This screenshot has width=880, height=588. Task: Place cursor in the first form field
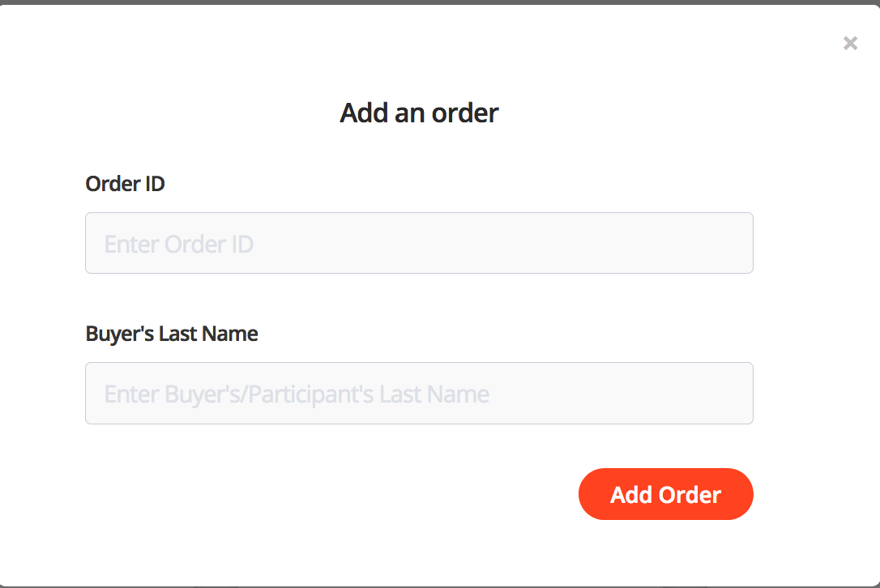click(x=419, y=243)
